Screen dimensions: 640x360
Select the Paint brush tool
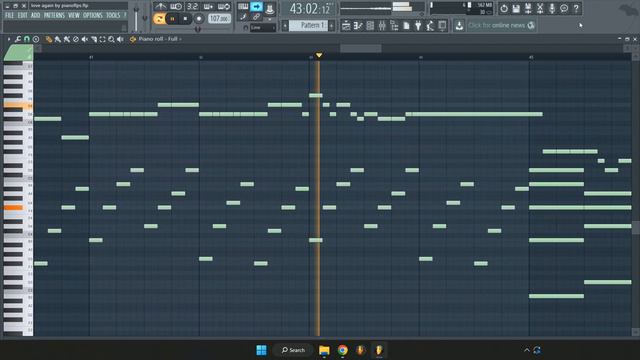click(x=58, y=39)
